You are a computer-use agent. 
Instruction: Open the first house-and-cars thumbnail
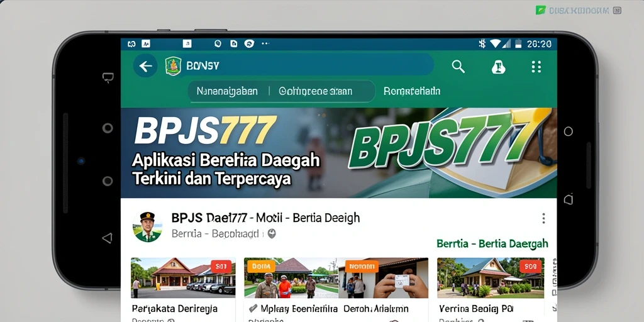coord(183,277)
